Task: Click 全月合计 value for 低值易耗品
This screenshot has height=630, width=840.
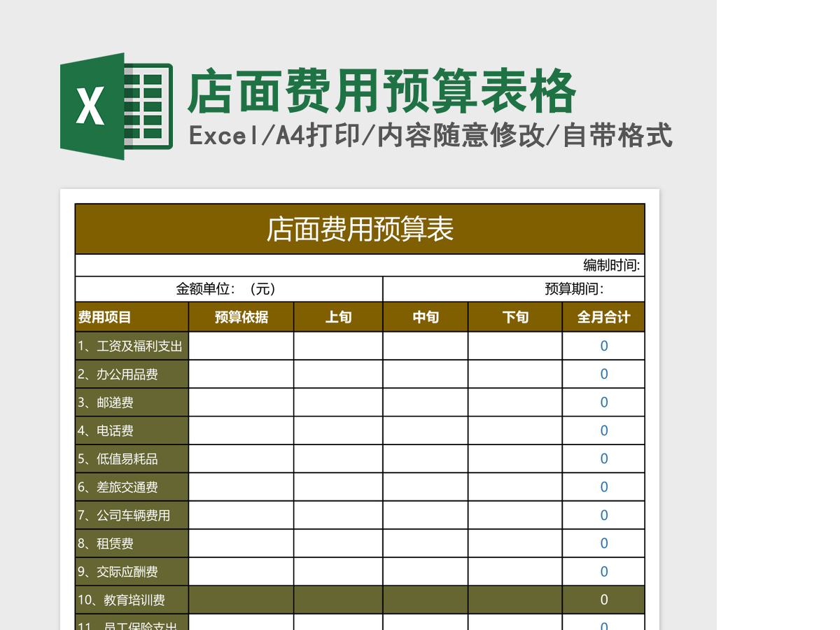Action: click(x=603, y=459)
